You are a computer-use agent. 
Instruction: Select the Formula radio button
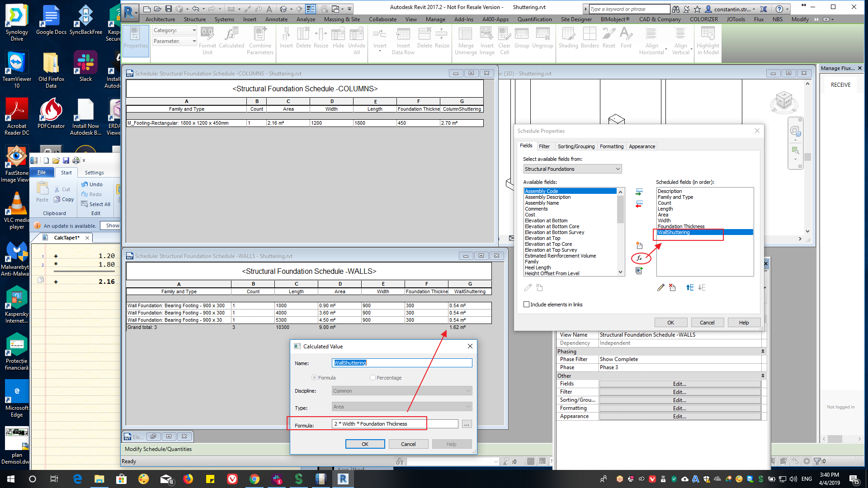[314, 377]
